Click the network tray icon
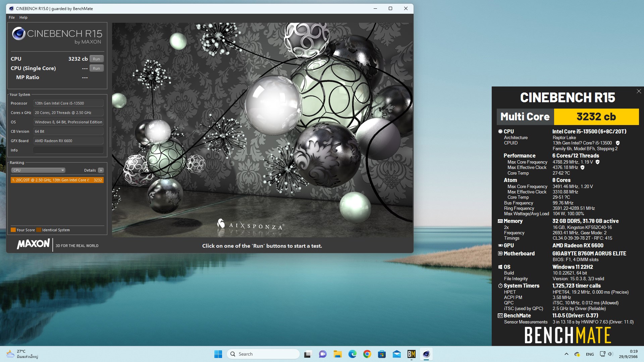The width and height of the screenshot is (644, 362). coord(603,354)
